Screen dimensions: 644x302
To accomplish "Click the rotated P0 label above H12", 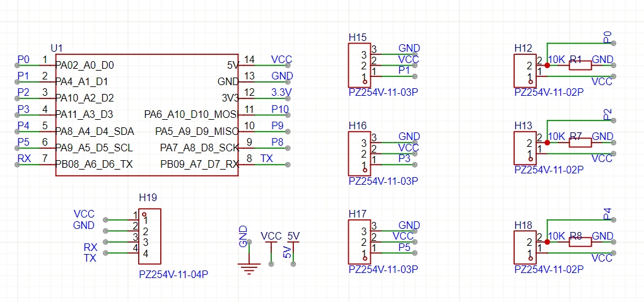I will 607,37.
